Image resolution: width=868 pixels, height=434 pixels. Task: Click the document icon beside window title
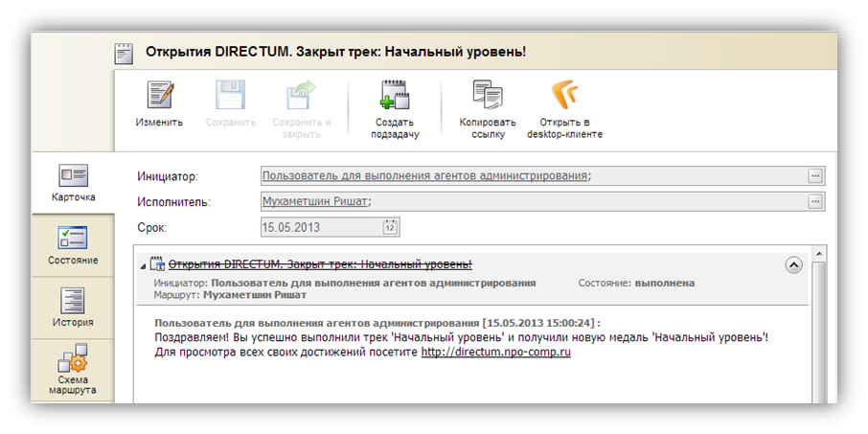(124, 53)
